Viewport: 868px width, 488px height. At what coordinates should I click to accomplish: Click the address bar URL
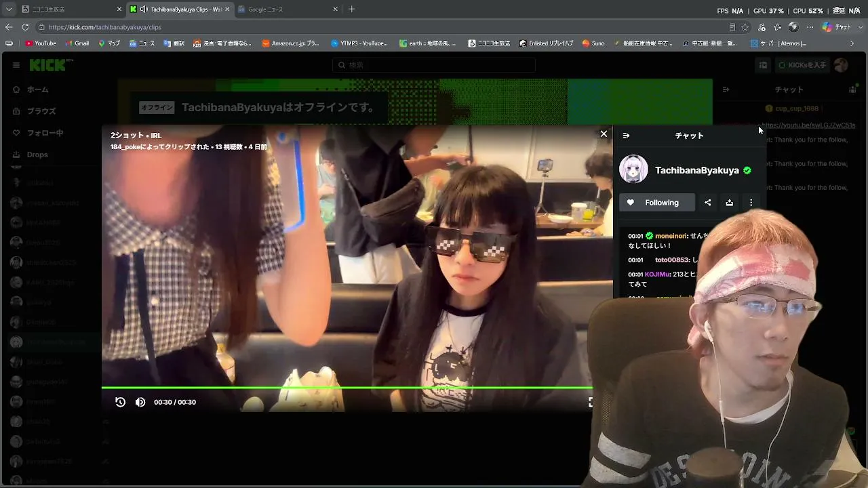pyautogui.click(x=105, y=27)
